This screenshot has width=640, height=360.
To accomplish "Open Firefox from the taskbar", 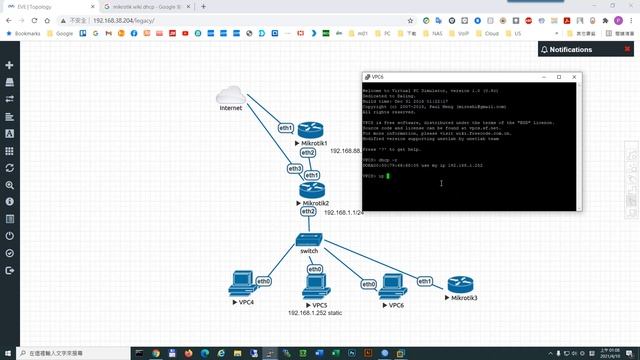I will [188, 353].
